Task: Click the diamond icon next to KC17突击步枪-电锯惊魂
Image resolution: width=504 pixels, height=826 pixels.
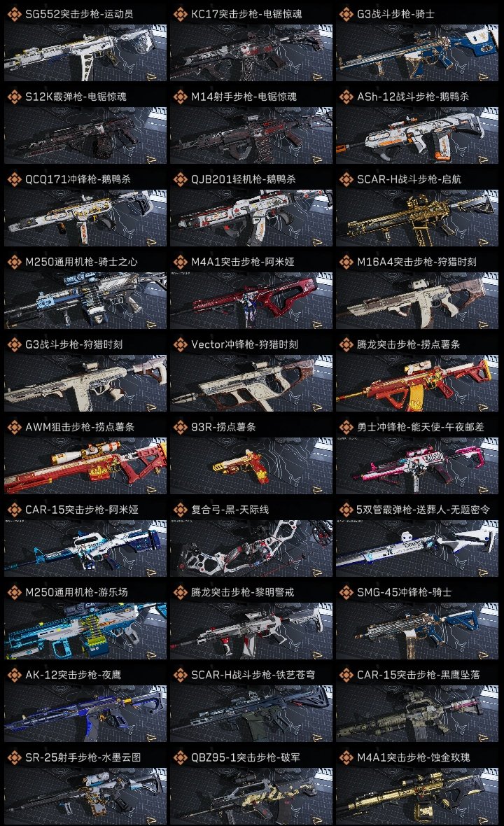Action: [x=180, y=14]
